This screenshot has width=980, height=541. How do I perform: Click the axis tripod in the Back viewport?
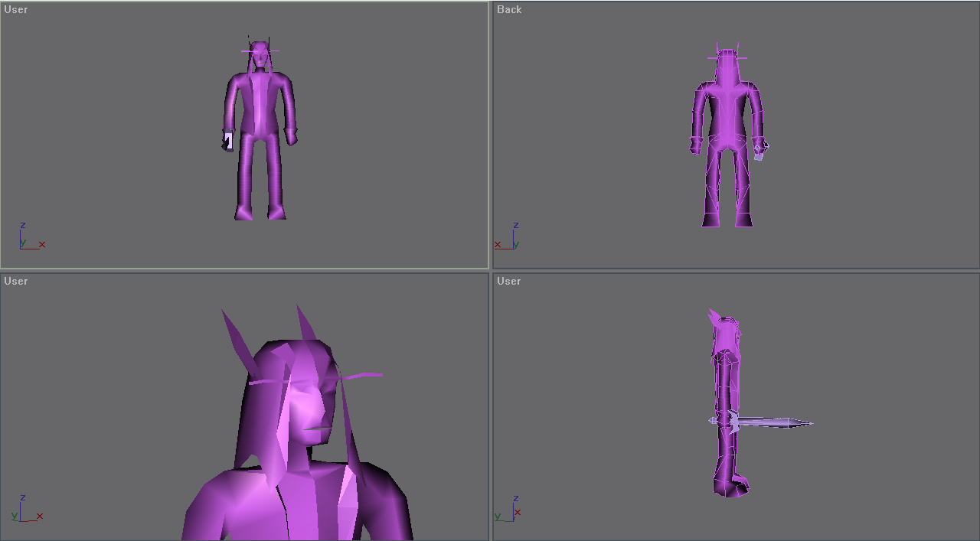pyautogui.click(x=508, y=236)
